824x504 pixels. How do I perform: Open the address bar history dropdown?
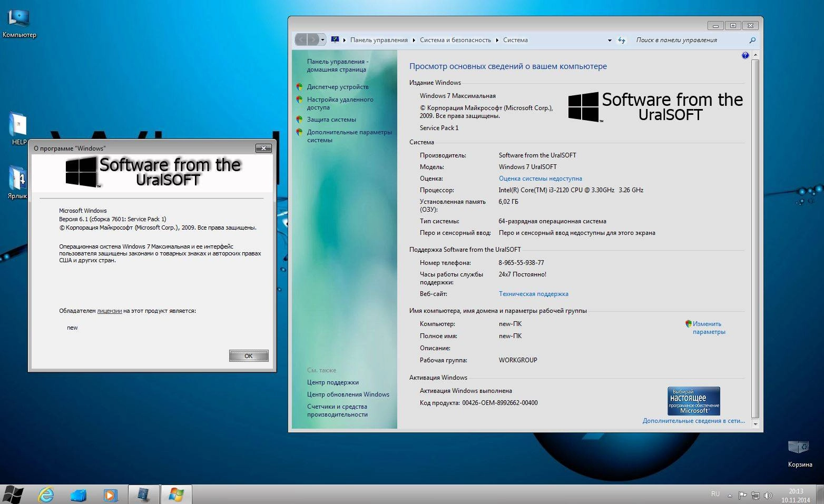click(x=610, y=40)
